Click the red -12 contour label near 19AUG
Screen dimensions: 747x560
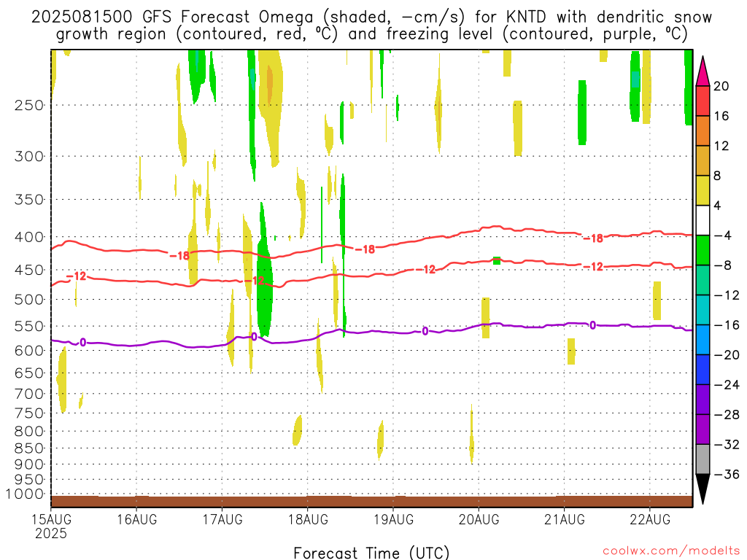[x=425, y=270]
